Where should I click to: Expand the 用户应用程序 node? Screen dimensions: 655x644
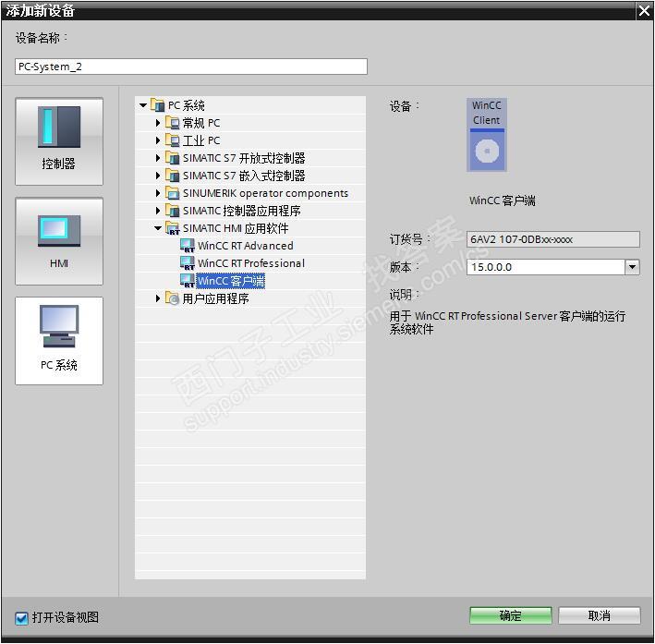pyautogui.click(x=158, y=298)
